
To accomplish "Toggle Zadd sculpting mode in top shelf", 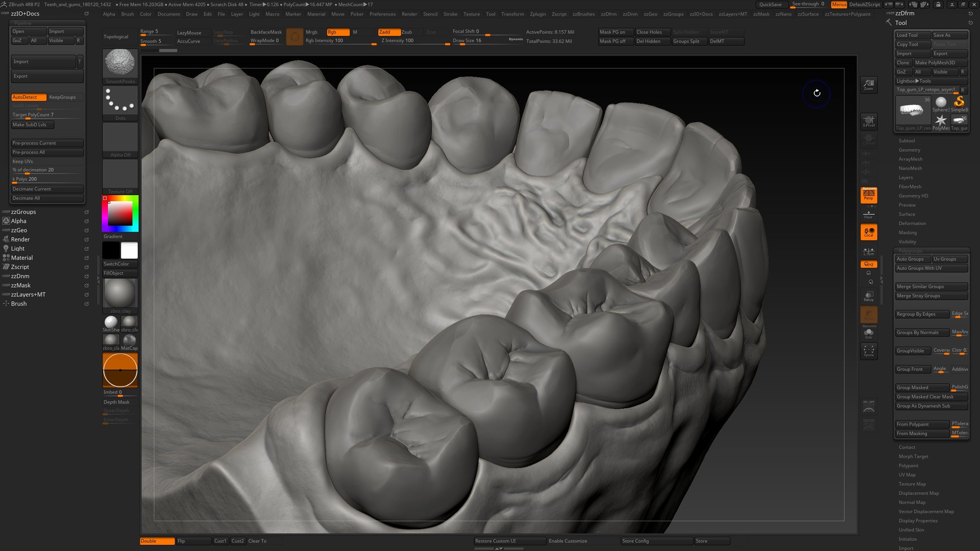I will 389,32.
